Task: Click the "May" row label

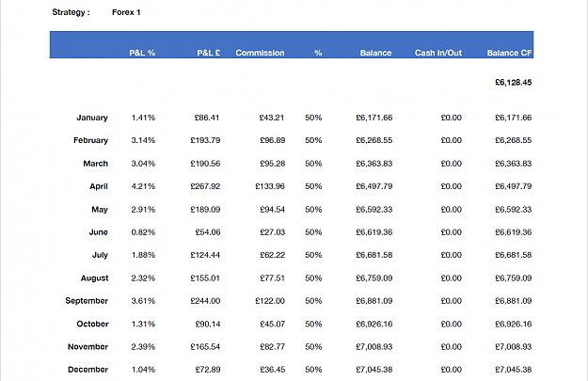Action: (x=100, y=210)
